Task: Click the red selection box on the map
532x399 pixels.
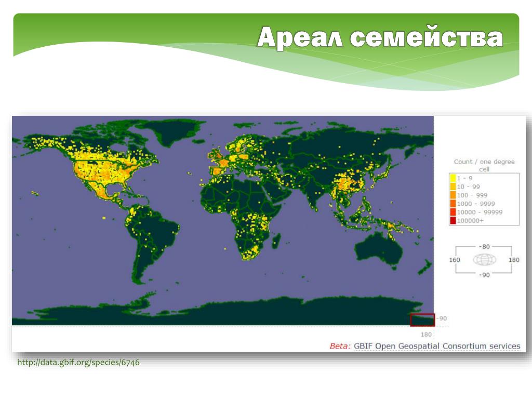Action: pos(422,320)
